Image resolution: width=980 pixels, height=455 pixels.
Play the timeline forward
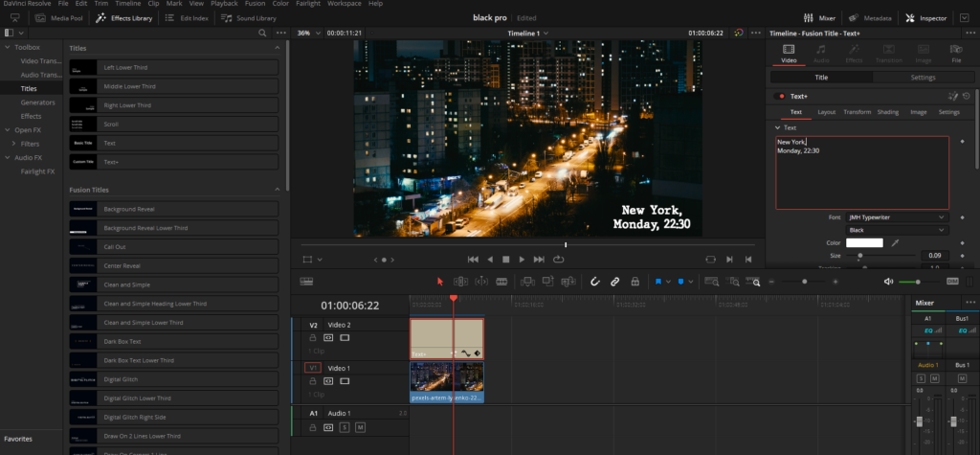[522, 259]
